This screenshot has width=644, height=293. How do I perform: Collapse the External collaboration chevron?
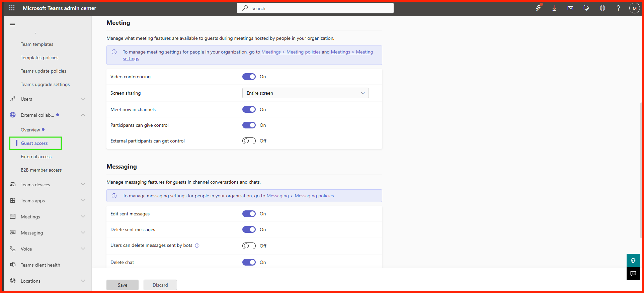(x=83, y=115)
